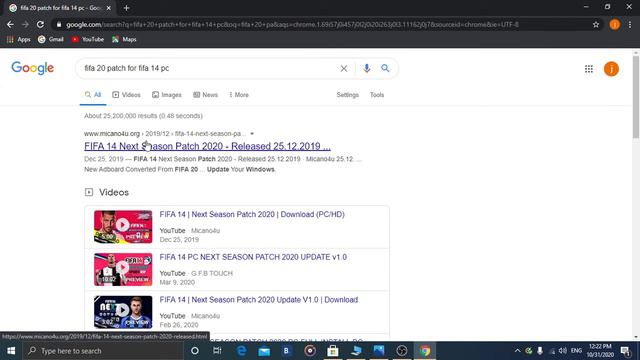Open Cortana circle in taskbar

pyautogui.click(x=195, y=351)
